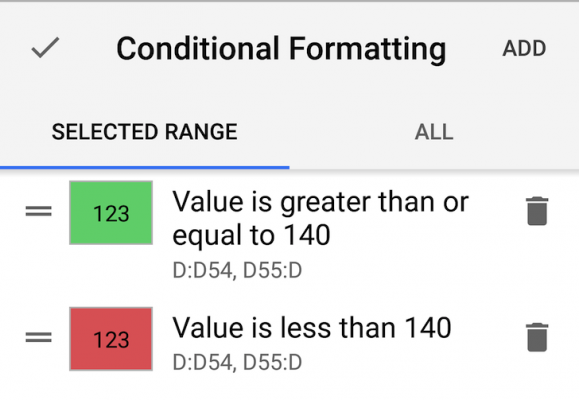Delete the greater than or equal rule
579x400 pixels.
(x=537, y=211)
